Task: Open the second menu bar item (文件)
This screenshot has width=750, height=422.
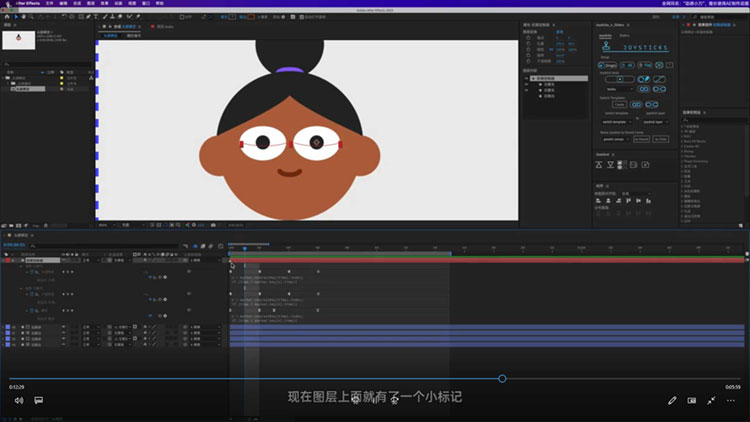Action: tap(50, 4)
